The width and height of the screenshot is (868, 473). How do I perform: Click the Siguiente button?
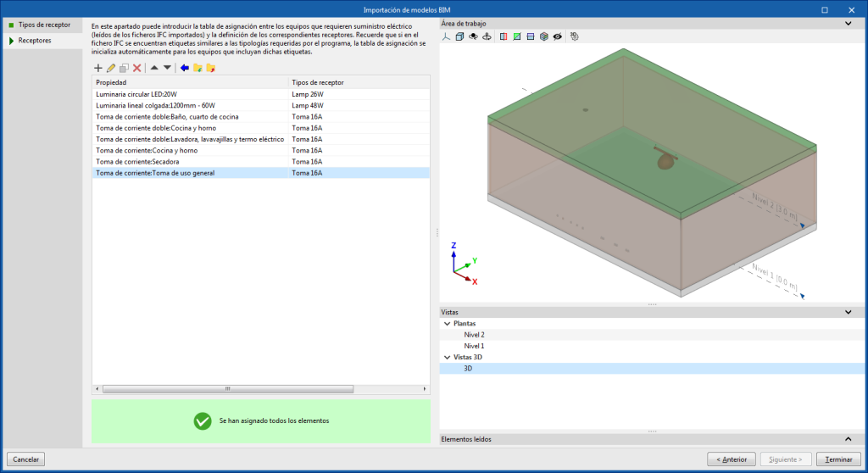[785, 459]
